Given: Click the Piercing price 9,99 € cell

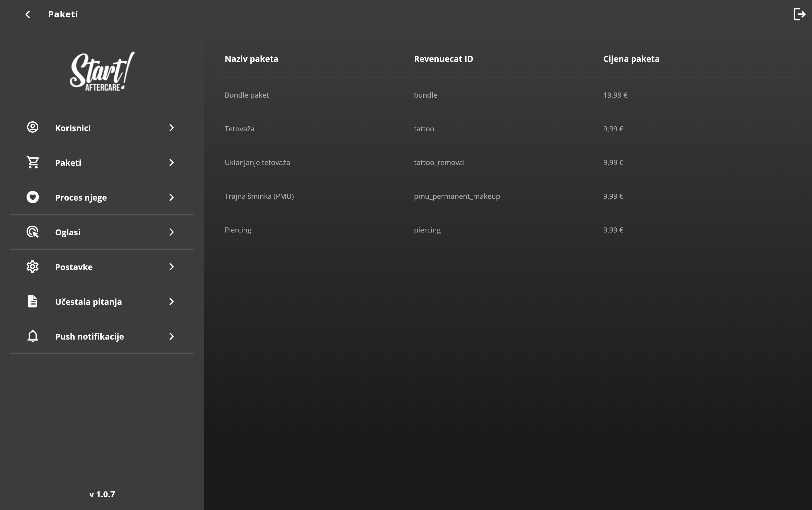Looking at the screenshot, I should pos(613,230).
